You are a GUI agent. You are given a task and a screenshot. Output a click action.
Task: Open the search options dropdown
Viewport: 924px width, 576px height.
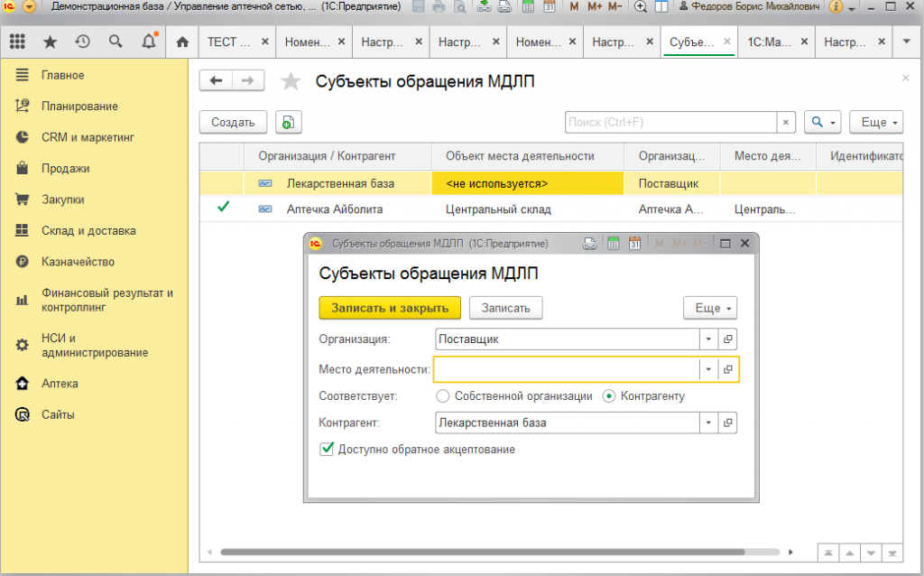(x=823, y=122)
